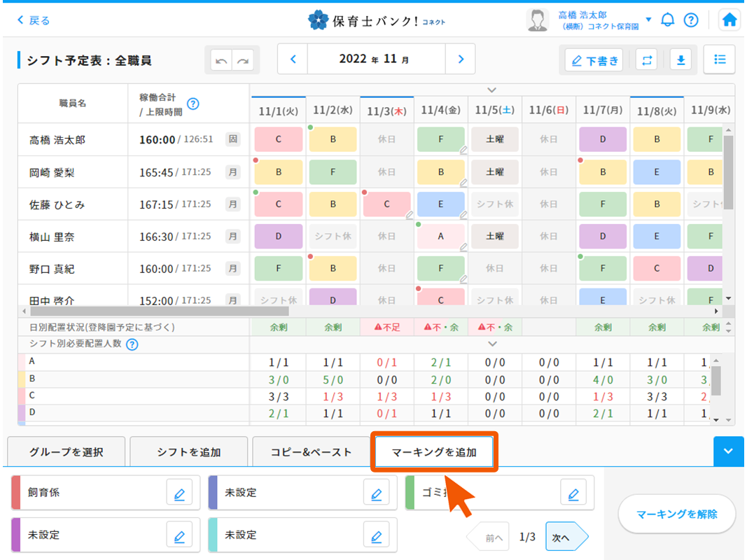This screenshot has width=747, height=560.
Task: Select Takahashi's C shift on 11/1
Action: pyautogui.click(x=278, y=139)
